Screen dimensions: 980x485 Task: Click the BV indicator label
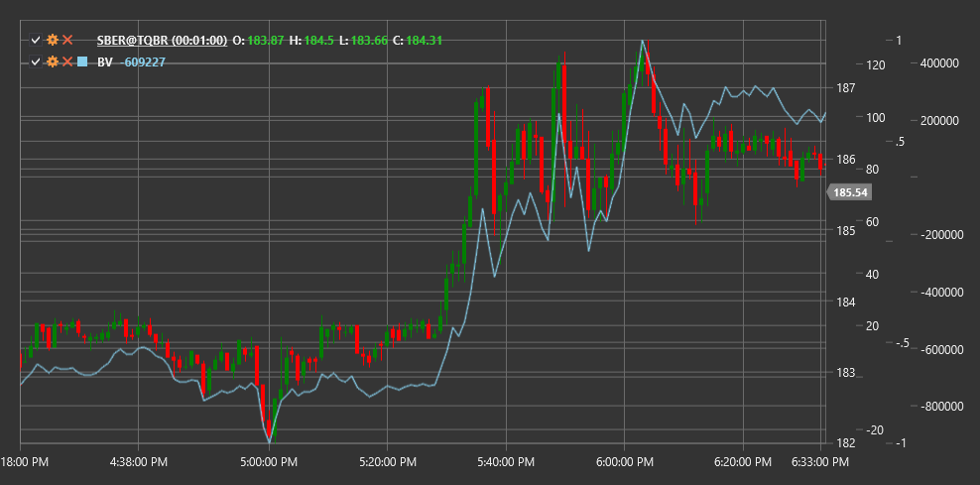(104, 61)
